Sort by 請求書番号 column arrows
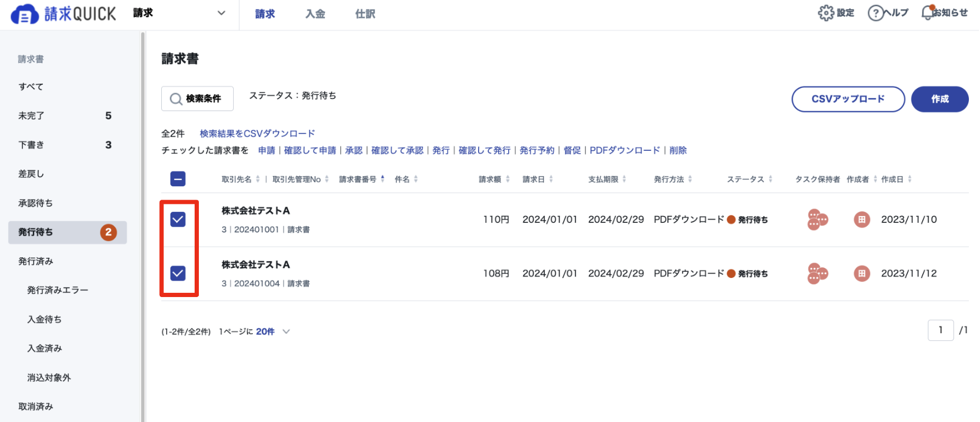The width and height of the screenshot is (980, 422). coord(382,179)
